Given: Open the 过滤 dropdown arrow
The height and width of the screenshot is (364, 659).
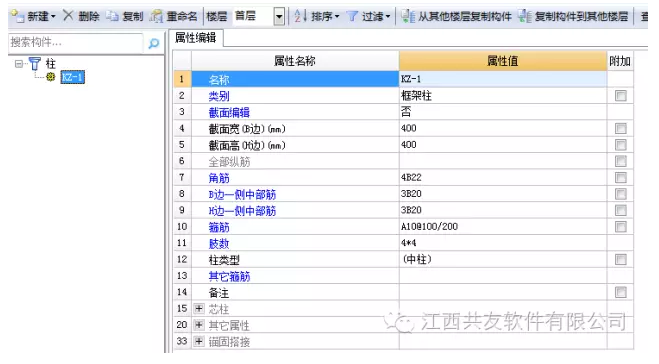Looking at the screenshot, I should 387,17.
